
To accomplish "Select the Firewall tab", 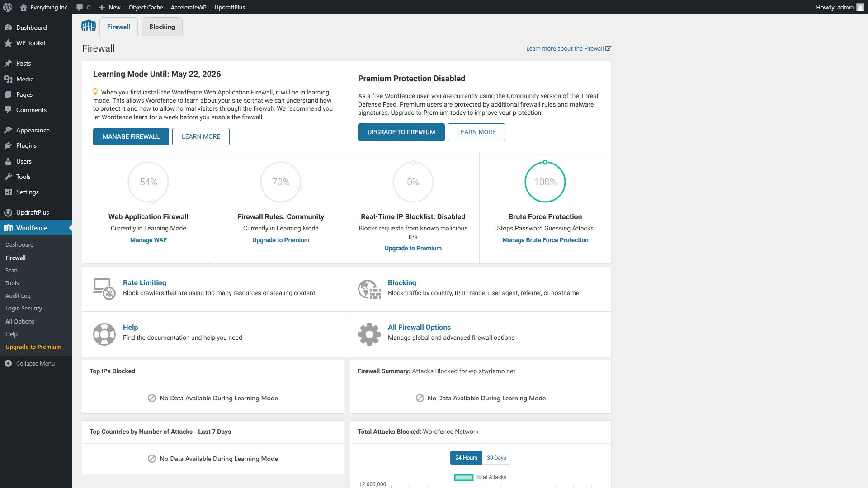I will click(x=118, y=27).
